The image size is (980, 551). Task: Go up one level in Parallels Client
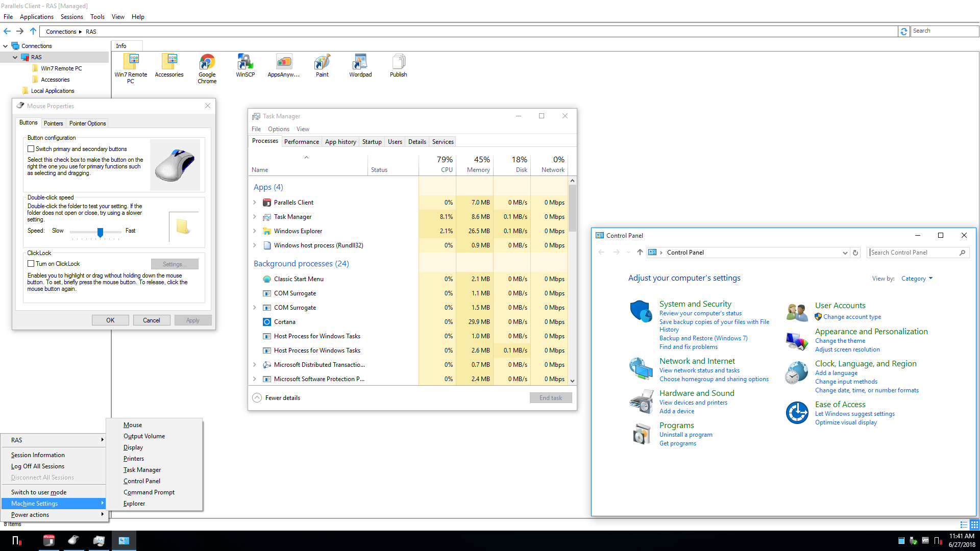(x=33, y=31)
